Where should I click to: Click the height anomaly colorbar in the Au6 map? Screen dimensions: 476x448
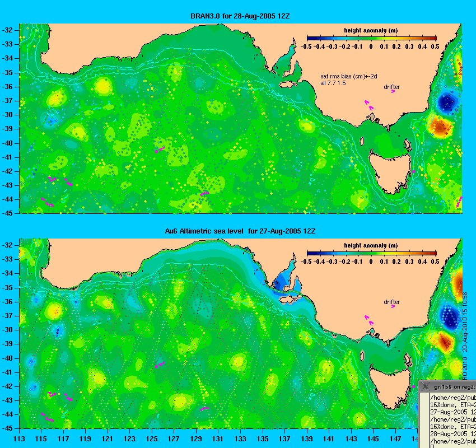tap(372, 253)
